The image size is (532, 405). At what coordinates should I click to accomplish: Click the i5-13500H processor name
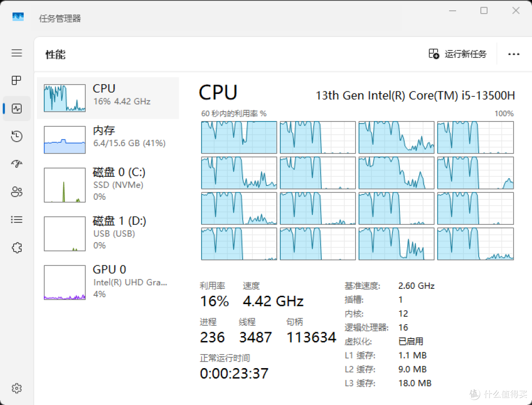click(415, 95)
